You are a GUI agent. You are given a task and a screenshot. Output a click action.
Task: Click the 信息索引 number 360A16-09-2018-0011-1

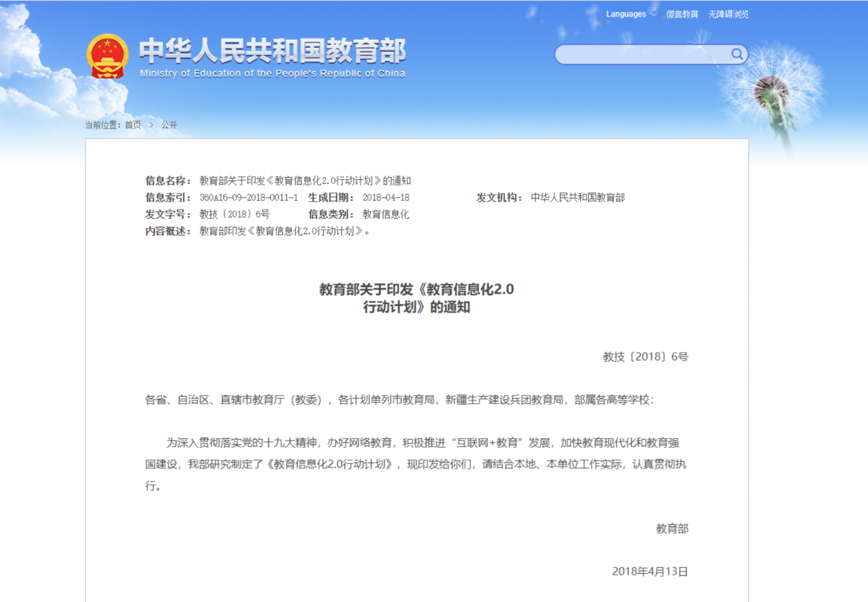(248, 198)
